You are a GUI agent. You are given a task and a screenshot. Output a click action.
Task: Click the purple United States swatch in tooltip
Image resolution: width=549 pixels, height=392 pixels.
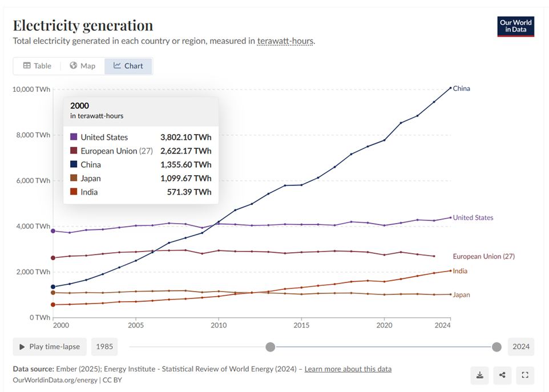tap(74, 137)
